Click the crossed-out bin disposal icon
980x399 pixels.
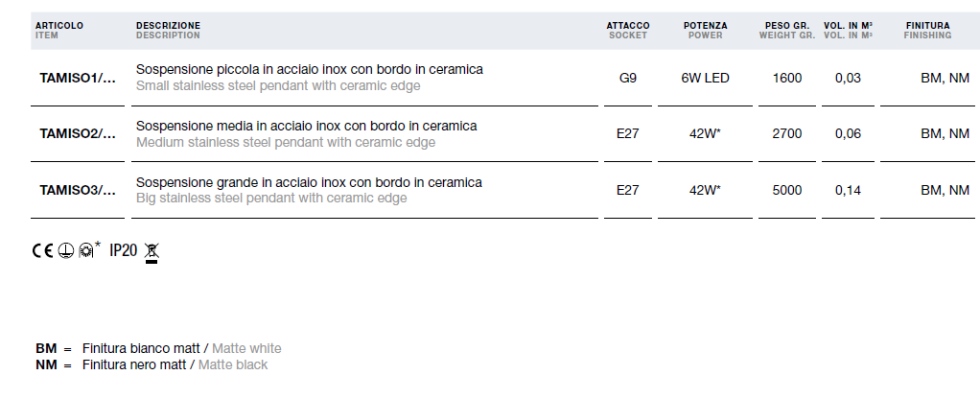(x=152, y=252)
